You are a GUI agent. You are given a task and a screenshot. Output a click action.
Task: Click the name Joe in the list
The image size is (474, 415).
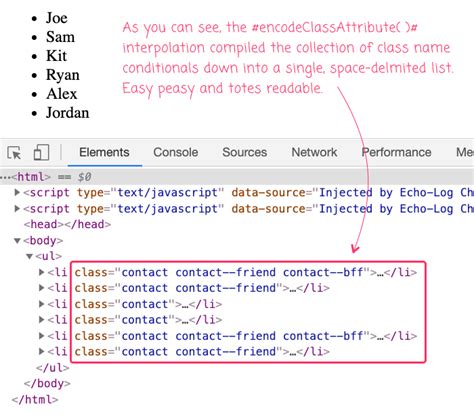tap(57, 18)
